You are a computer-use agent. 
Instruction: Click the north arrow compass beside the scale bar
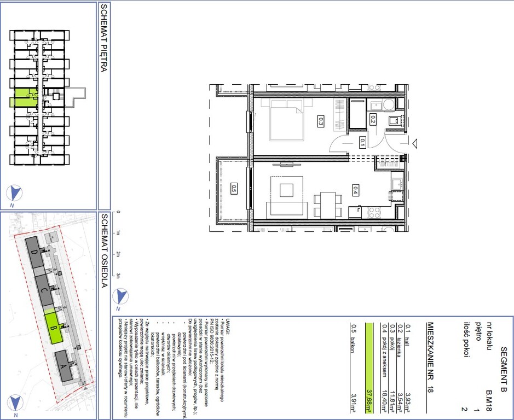pyautogui.click(x=120, y=296)
